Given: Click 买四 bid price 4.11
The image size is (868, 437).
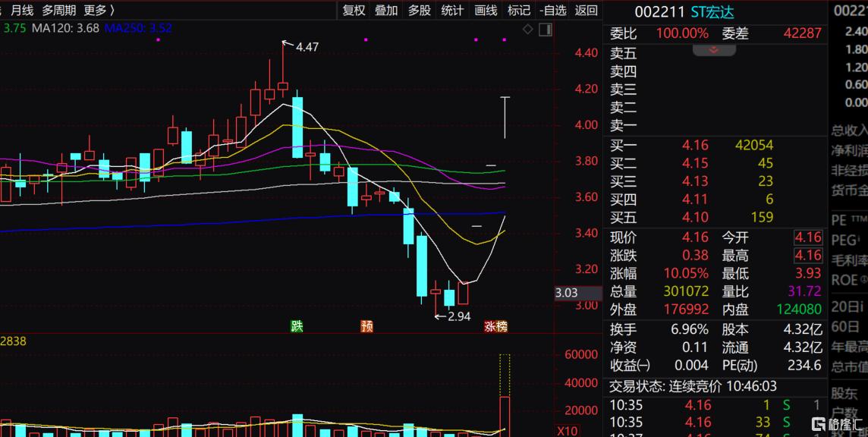Looking at the screenshot, I should (695, 199).
